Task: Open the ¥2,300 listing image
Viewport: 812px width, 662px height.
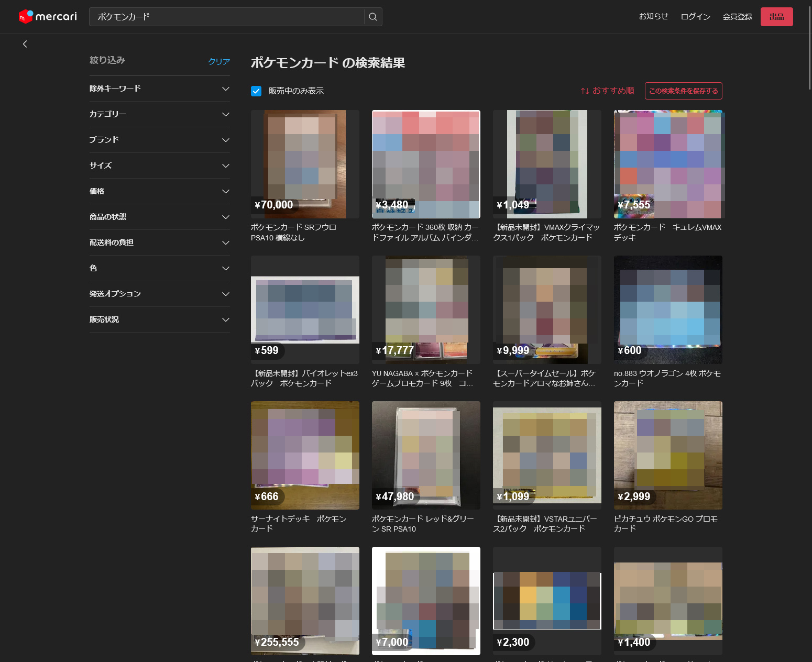Action: point(547,601)
